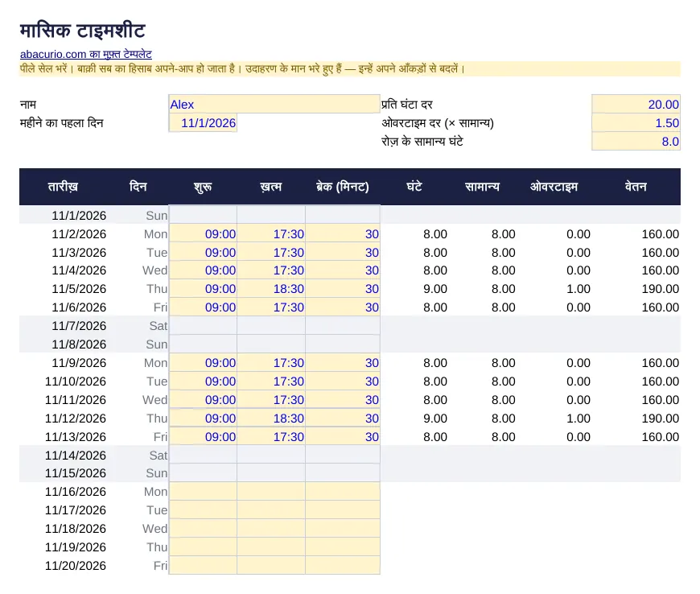The image size is (700, 594).
Task: Click the सामान्य column header
Action: coord(482,187)
